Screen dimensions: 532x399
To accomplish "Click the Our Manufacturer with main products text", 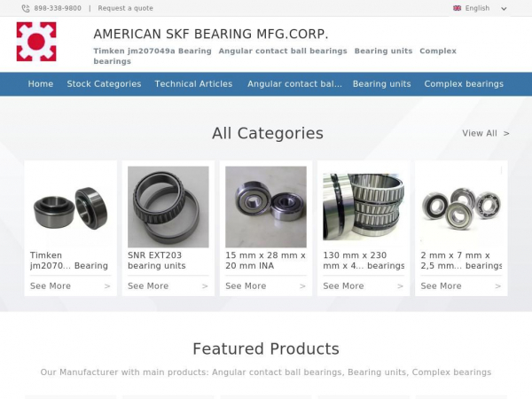I will [x=266, y=372].
